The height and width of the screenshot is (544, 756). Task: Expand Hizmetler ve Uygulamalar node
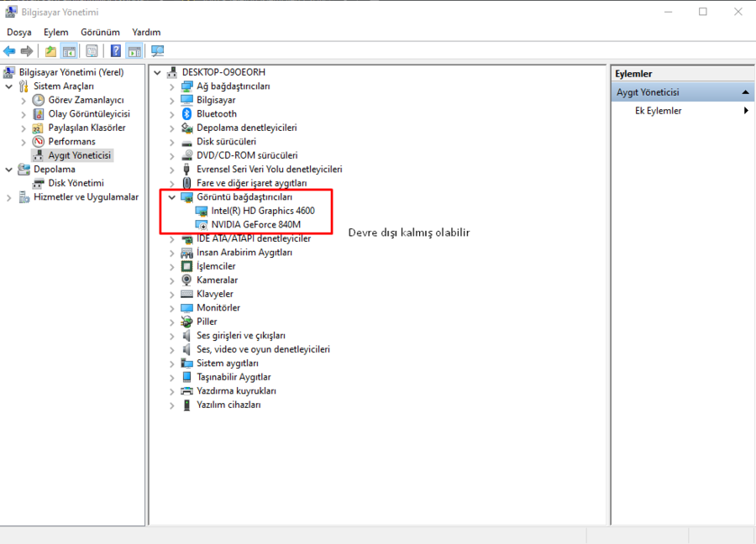(8, 197)
